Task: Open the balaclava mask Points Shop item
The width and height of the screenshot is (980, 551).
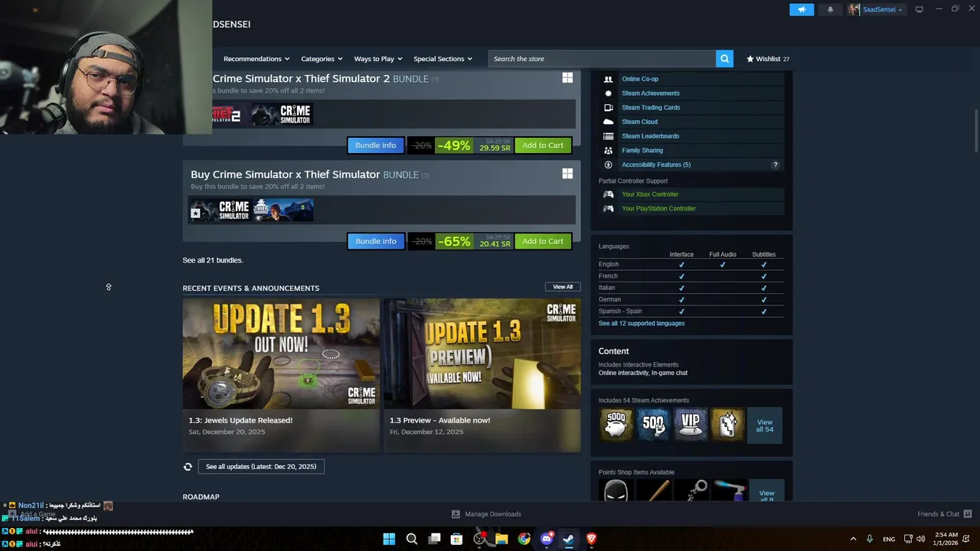Action: click(616, 491)
